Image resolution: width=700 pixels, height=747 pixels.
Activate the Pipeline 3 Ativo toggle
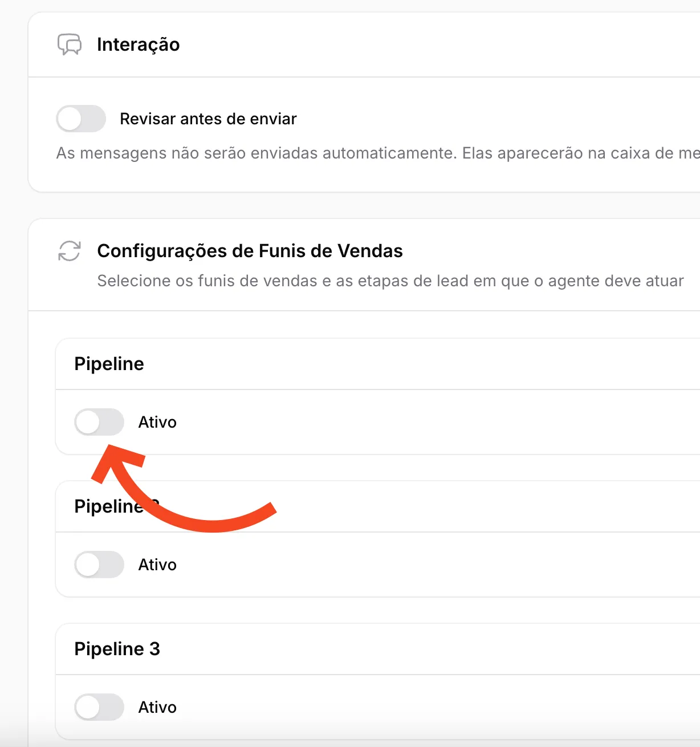tap(99, 707)
